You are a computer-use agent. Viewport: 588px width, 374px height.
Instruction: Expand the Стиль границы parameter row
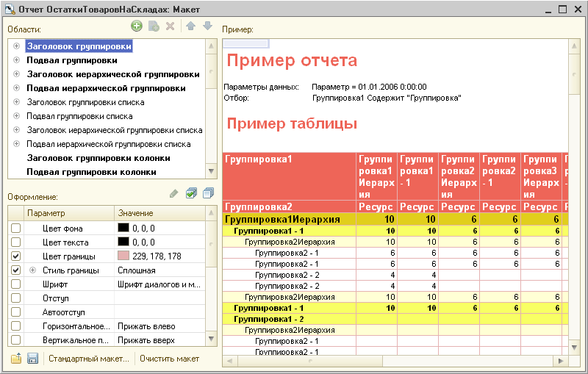(x=32, y=270)
